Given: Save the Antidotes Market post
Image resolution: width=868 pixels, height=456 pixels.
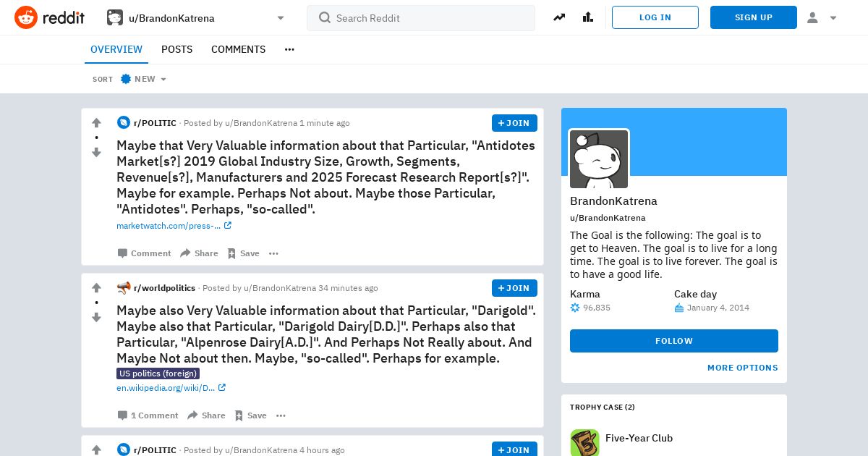Looking at the screenshot, I should pyautogui.click(x=243, y=253).
